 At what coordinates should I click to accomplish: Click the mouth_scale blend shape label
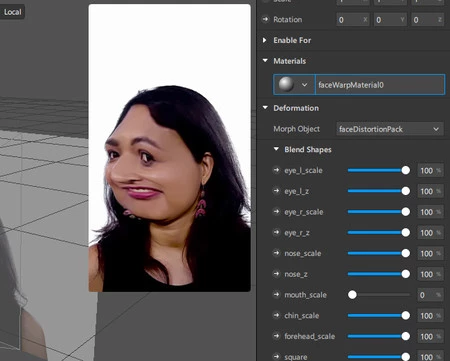305,295
